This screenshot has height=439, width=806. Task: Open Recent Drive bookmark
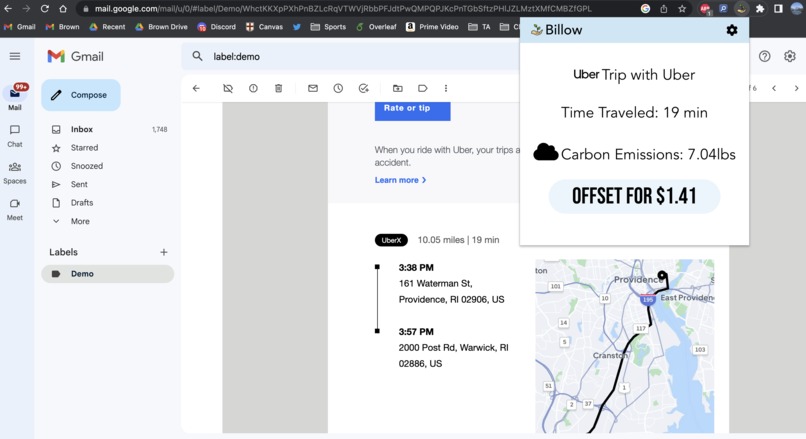[107, 27]
